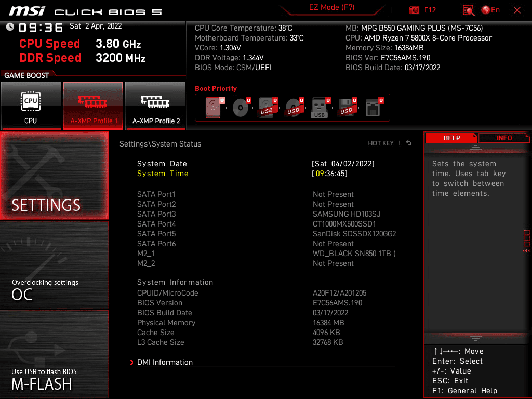Click the red arrows on right edge
Viewport: 532px width, 399px height.
tap(526, 251)
